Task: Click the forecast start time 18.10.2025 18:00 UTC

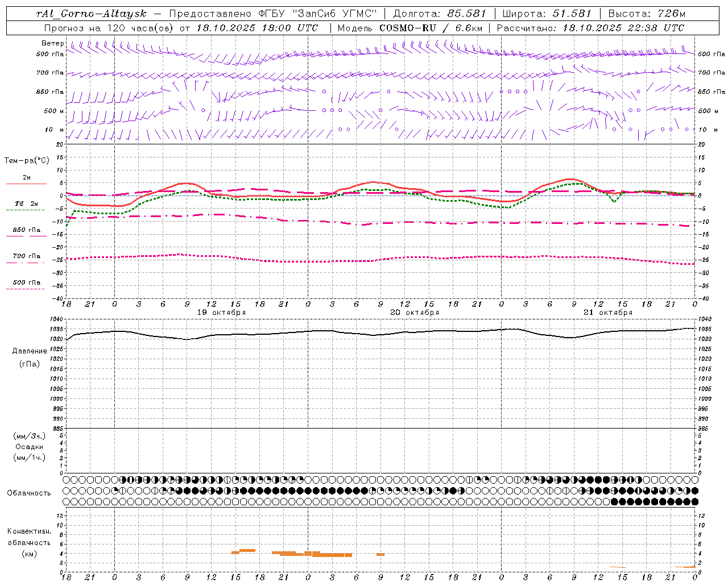Action: [x=257, y=28]
